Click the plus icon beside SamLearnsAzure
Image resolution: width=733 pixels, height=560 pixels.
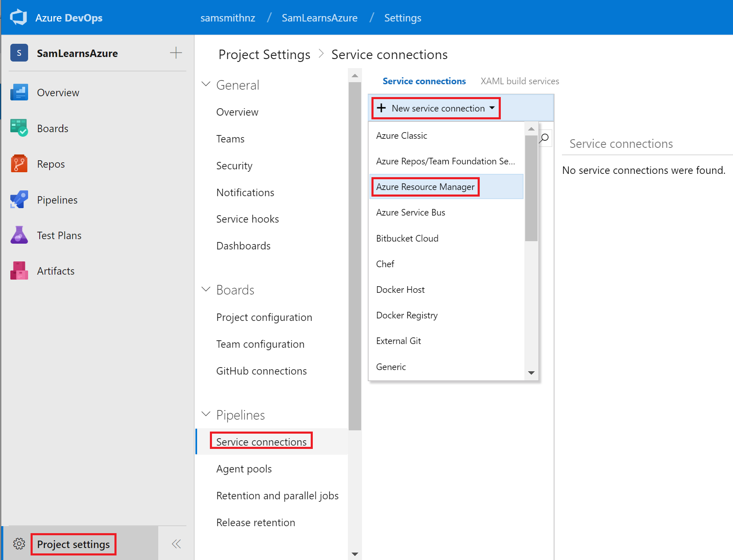pyautogui.click(x=176, y=53)
